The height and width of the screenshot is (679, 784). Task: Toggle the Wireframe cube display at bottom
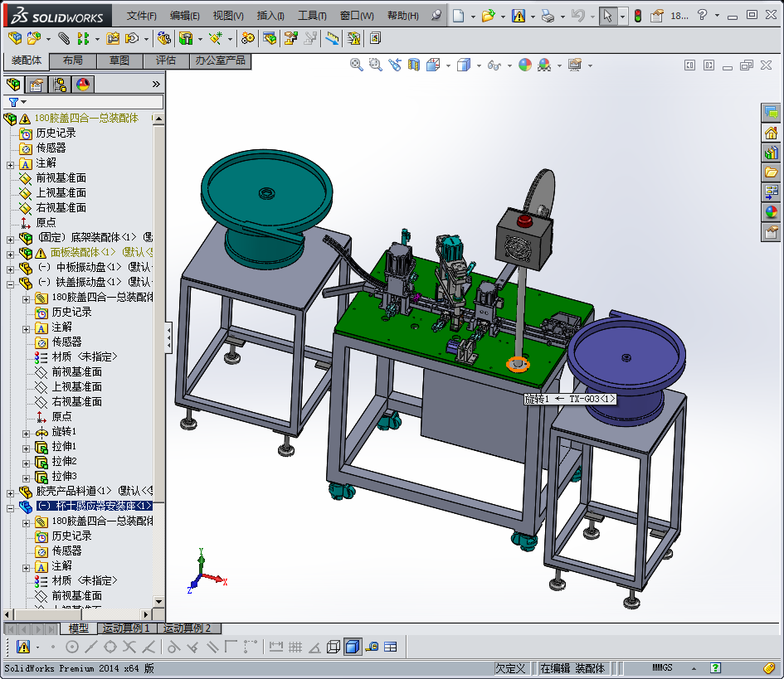click(x=334, y=647)
